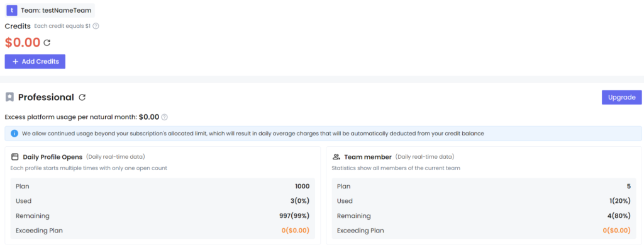Click the overage charges notice text
This screenshot has height=247, width=644.
coord(253,134)
